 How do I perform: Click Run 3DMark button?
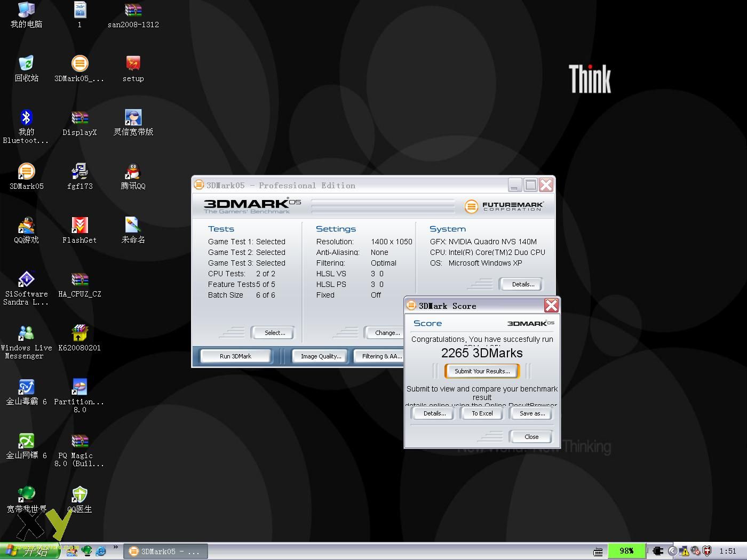point(235,356)
